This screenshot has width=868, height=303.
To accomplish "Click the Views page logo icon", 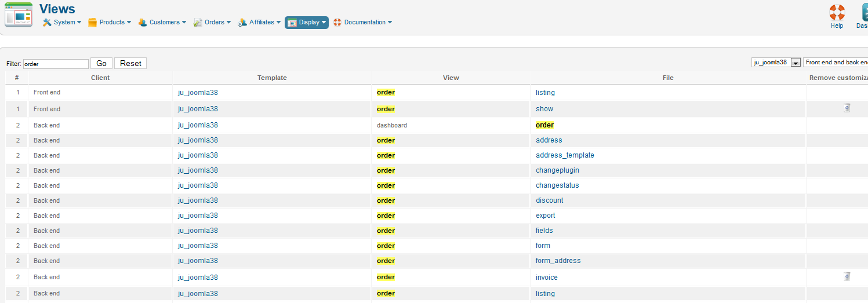I will (x=19, y=15).
